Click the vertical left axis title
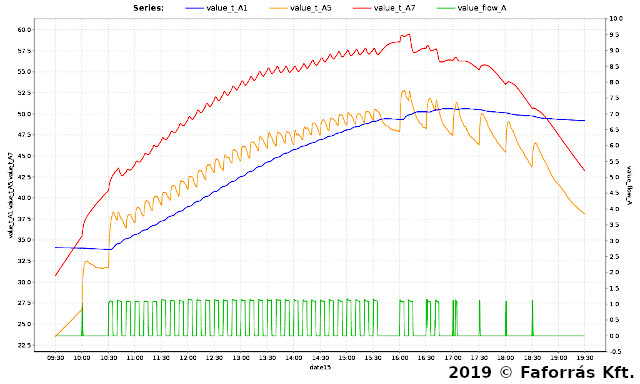 (x=10, y=196)
